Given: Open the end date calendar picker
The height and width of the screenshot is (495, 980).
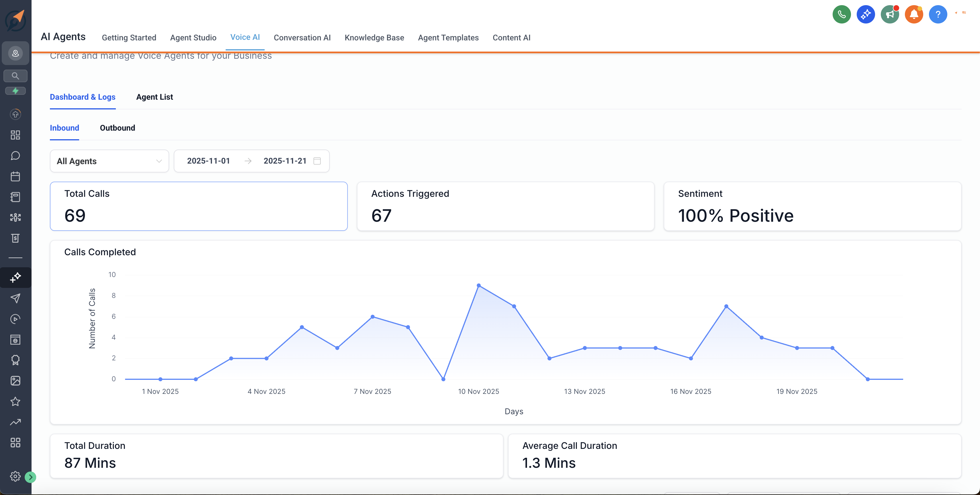Looking at the screenshot, I should pyautogui.click(x=317, y=161).
